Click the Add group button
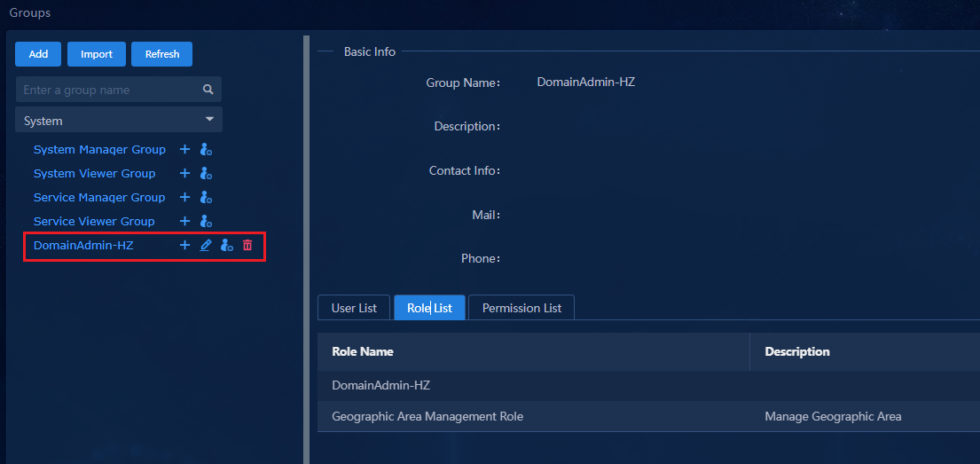The width and height of the screenshot is (980, 464). coord(38,54)
